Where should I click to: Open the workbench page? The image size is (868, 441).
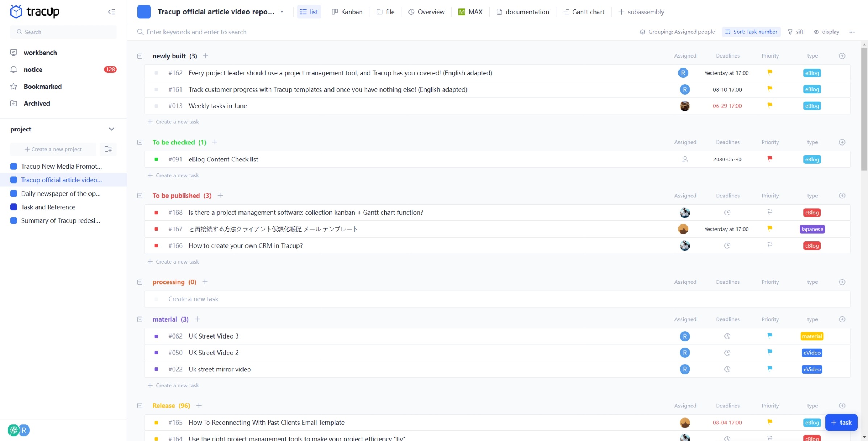coord(40,52)
